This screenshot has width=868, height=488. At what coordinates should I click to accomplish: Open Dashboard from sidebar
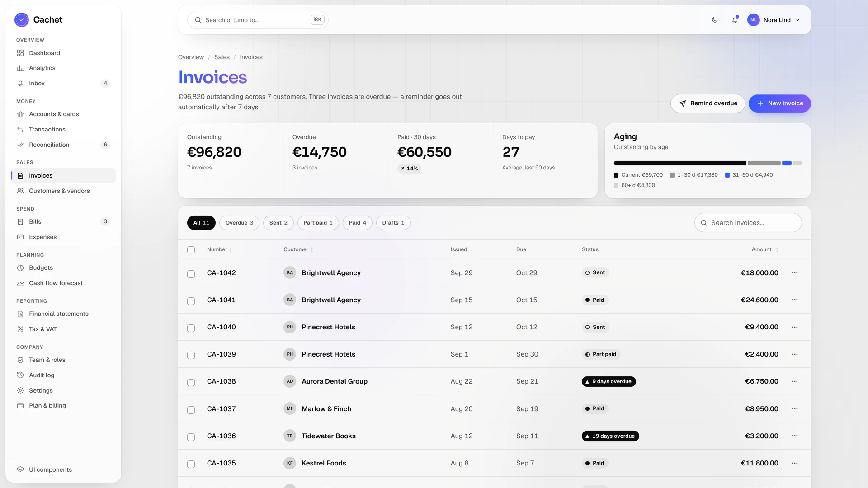point(63,53)
